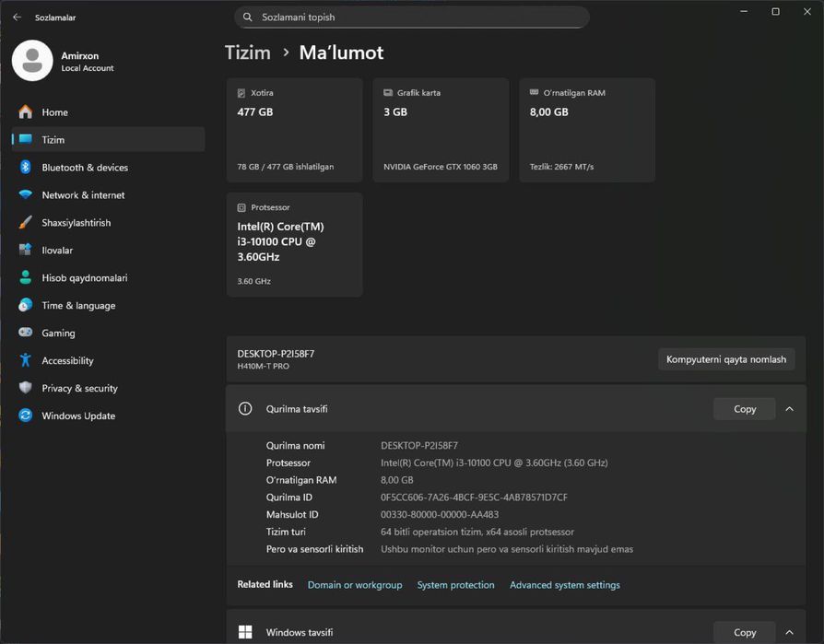Click the Accessibility figure icon

click(x=25, y=360)
